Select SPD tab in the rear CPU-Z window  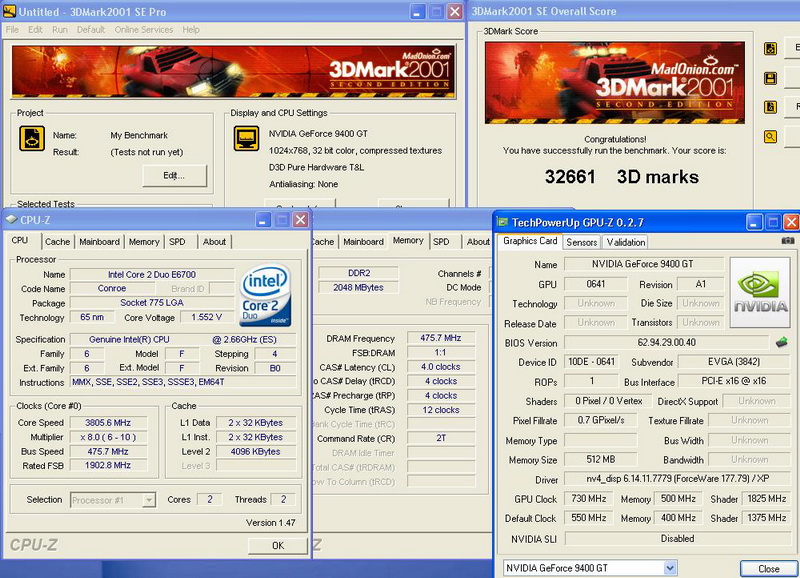point(441,242)
